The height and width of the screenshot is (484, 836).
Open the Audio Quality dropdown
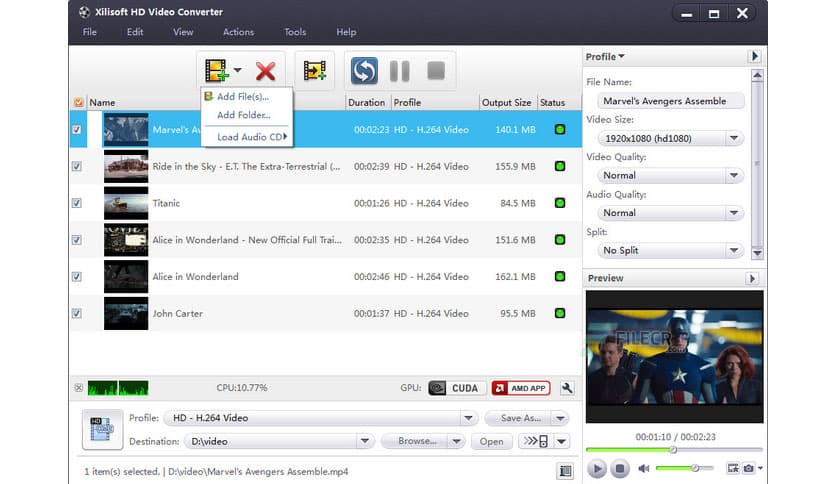coord(734,213)
